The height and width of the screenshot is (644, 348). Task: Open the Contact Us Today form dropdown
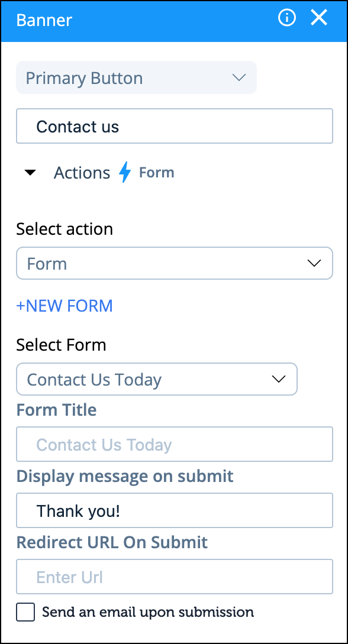click(x=156, y=379)
